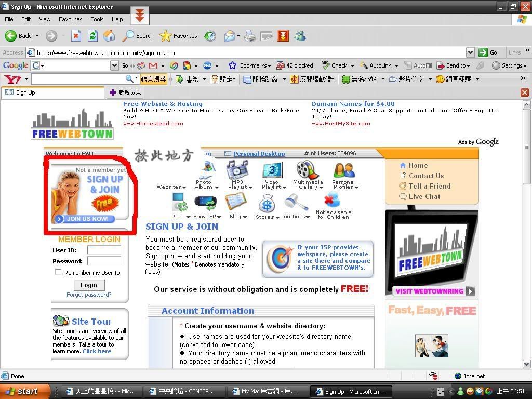Open the File menu
This screenshot has width=532, height=399.
click(9, 19)
